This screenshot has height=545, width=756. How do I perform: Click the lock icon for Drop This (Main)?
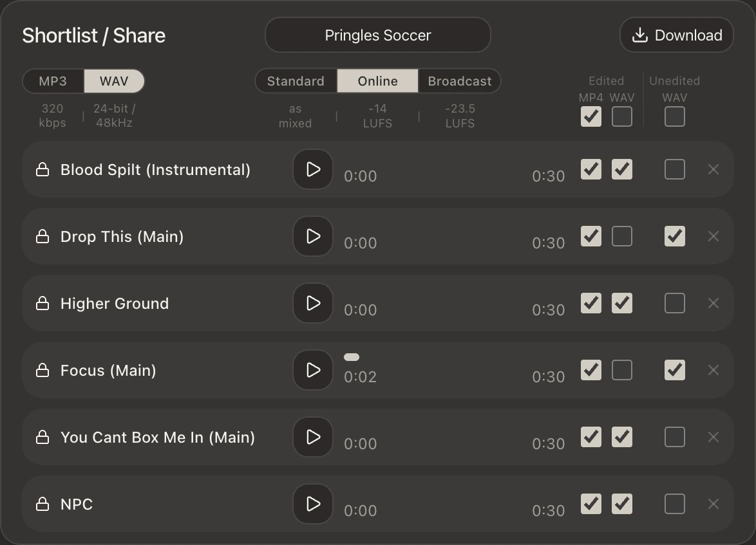pyautogui.click(x=43, y=236)
